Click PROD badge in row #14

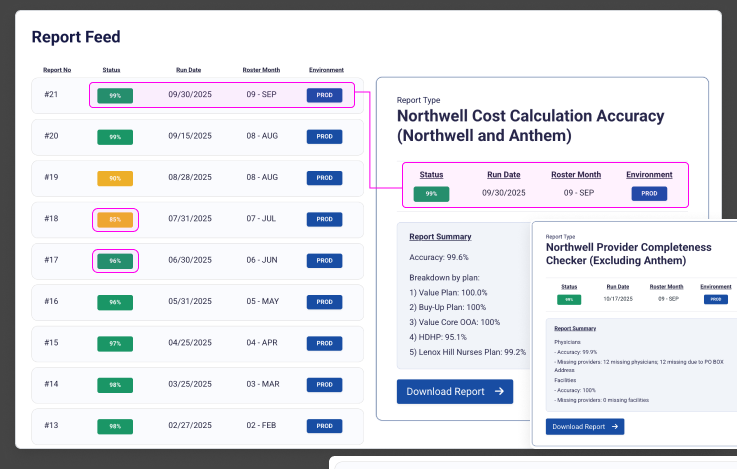[324, 384]
